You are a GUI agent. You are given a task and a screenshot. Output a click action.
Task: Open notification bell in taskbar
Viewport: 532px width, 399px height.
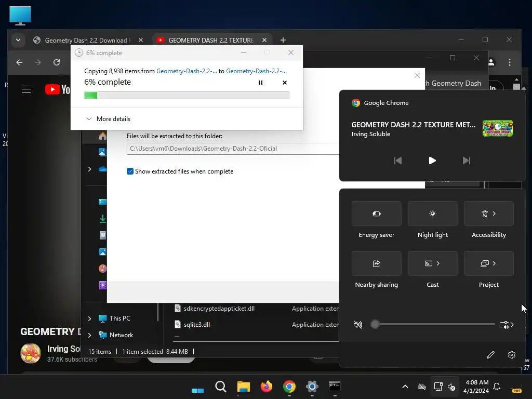(x=497, y=387)
